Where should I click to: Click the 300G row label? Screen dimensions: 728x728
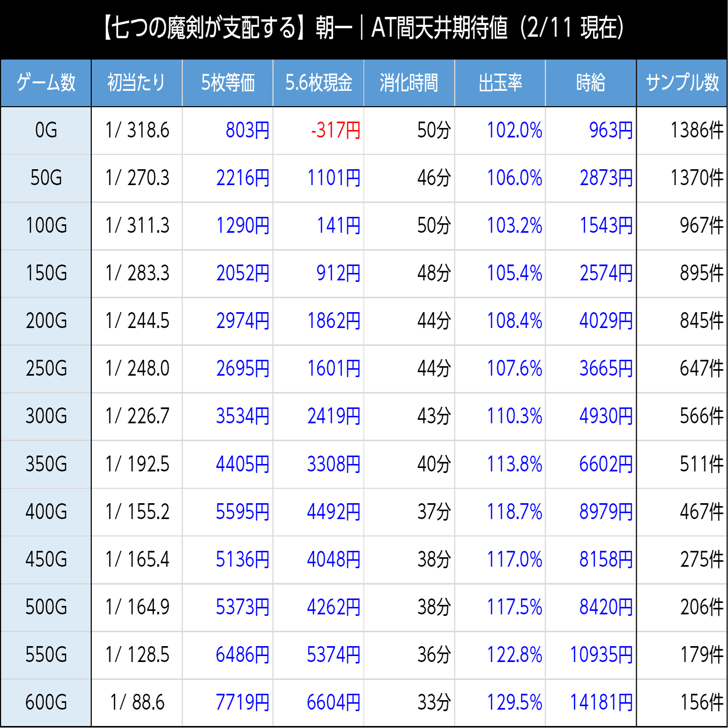click(46, 417)
